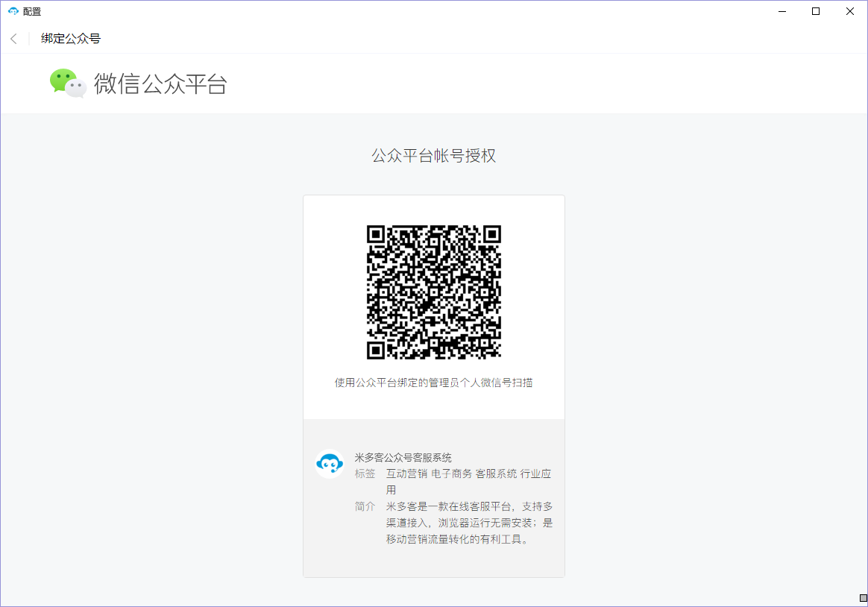This screenshot has width=868, height=607.
Task: Select the 电子商务 tag
Action: tap(451, 474)
